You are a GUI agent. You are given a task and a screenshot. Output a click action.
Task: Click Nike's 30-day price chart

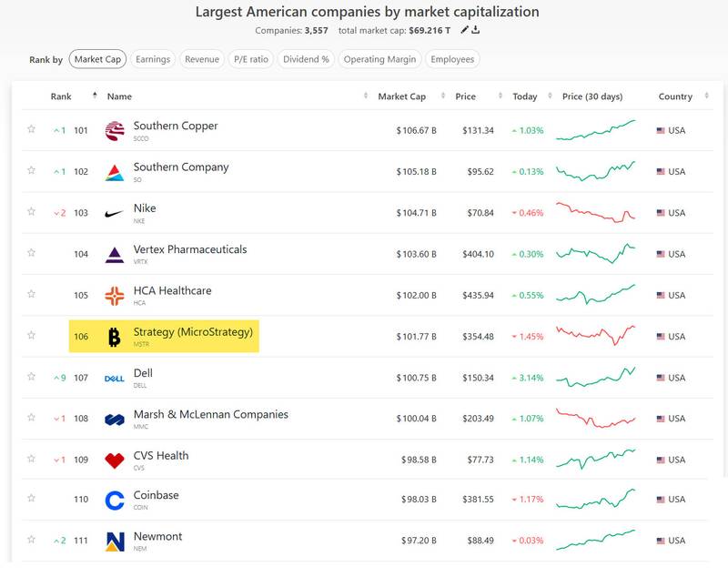tap(596, 213)
